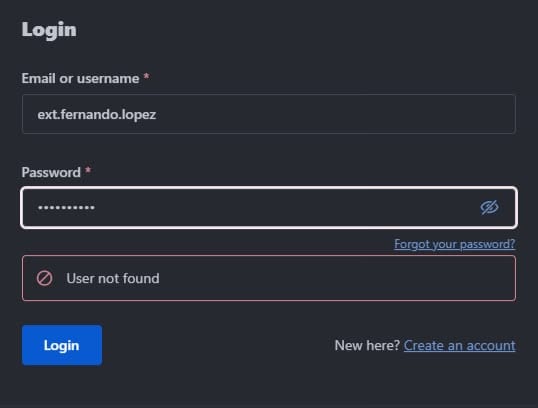Follow the Create an account link

coord(459,346)
